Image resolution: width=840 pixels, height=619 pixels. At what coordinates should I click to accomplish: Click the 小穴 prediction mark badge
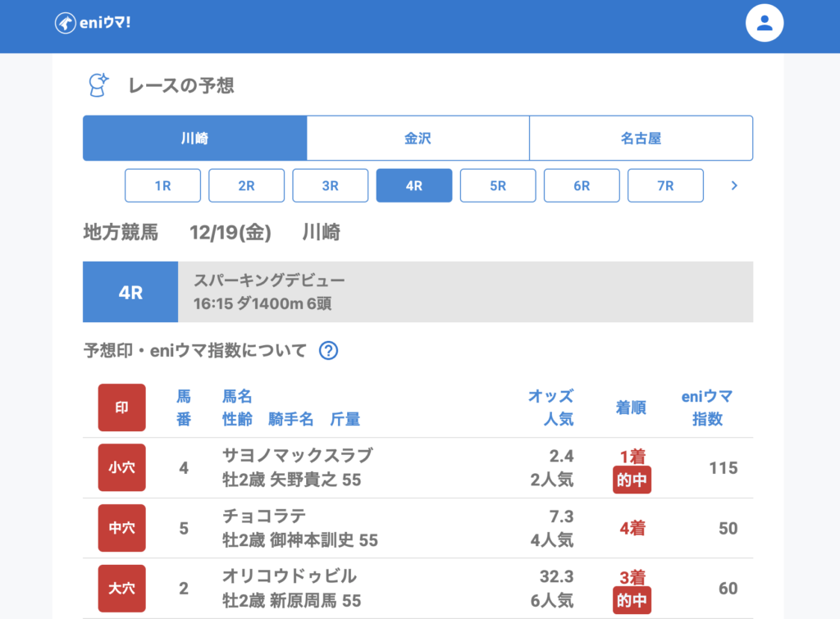point(121,468)
